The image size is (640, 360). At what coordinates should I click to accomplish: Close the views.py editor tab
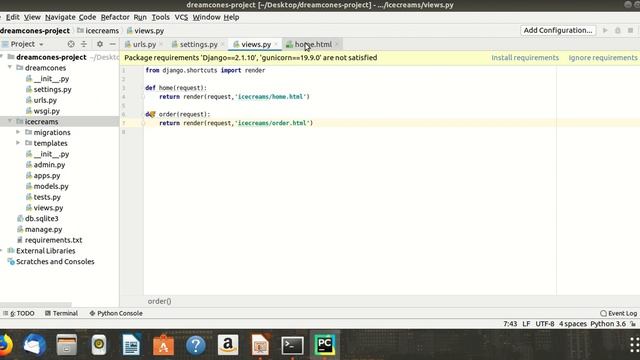click(276, 44)
